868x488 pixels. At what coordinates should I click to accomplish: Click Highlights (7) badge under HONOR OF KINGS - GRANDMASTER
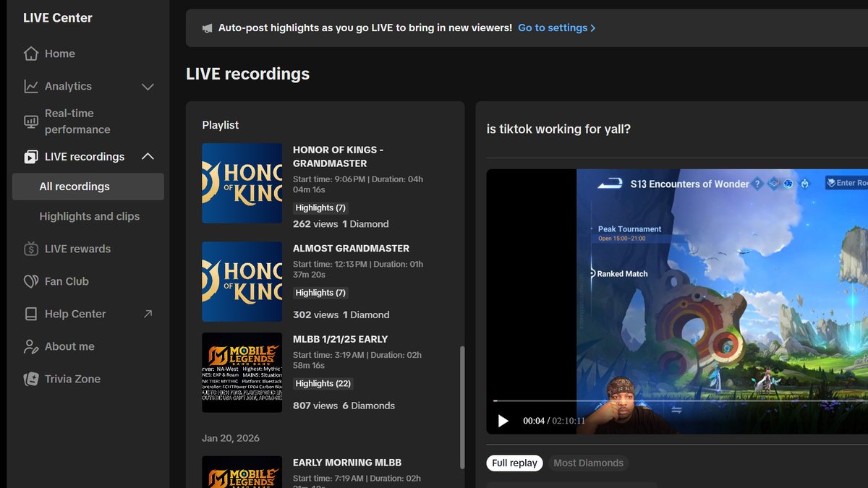[x=320, y=207]
